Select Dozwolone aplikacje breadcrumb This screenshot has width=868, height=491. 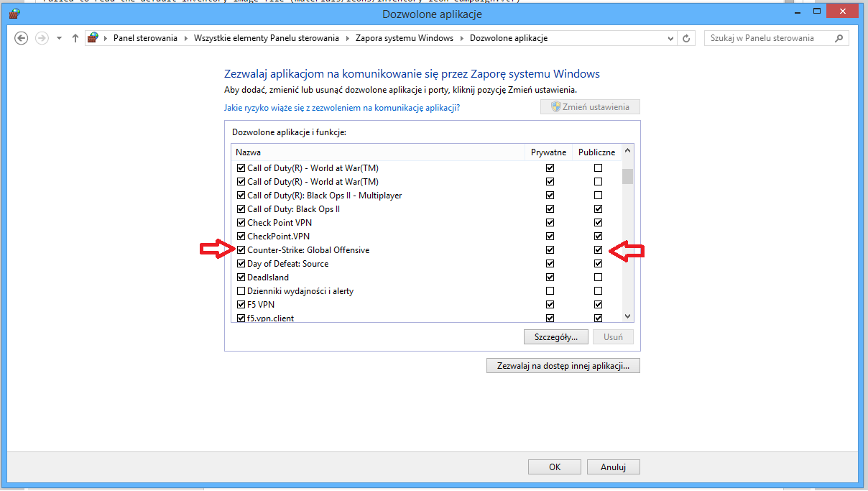509,38
